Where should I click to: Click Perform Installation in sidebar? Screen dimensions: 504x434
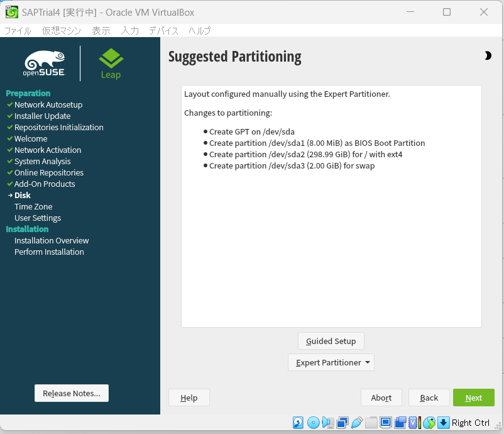49,252
